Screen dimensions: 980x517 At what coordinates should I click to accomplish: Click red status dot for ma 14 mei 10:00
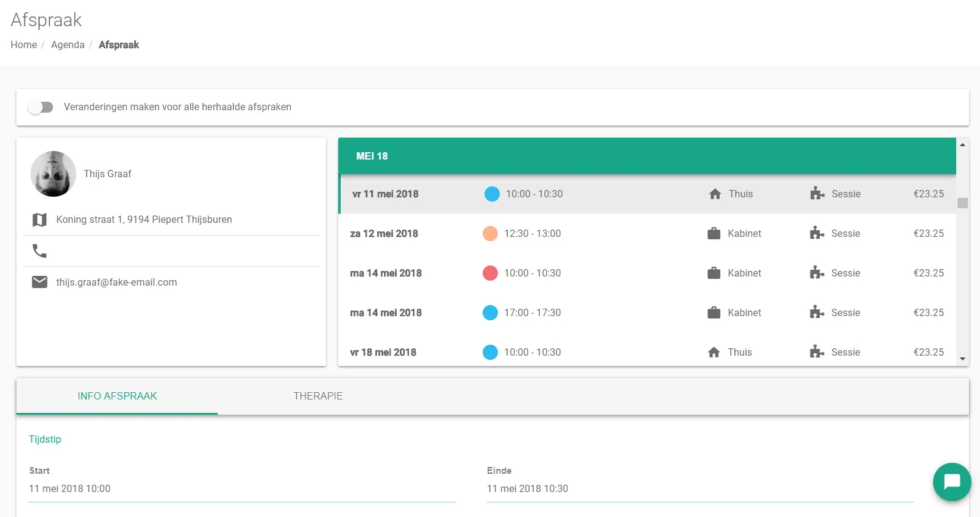(490, 273)
